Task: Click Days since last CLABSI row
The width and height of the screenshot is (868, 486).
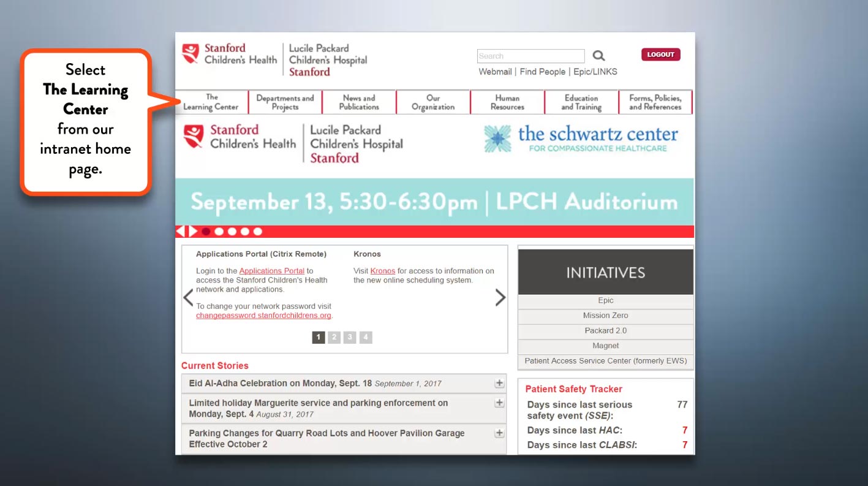Action: 607,445
